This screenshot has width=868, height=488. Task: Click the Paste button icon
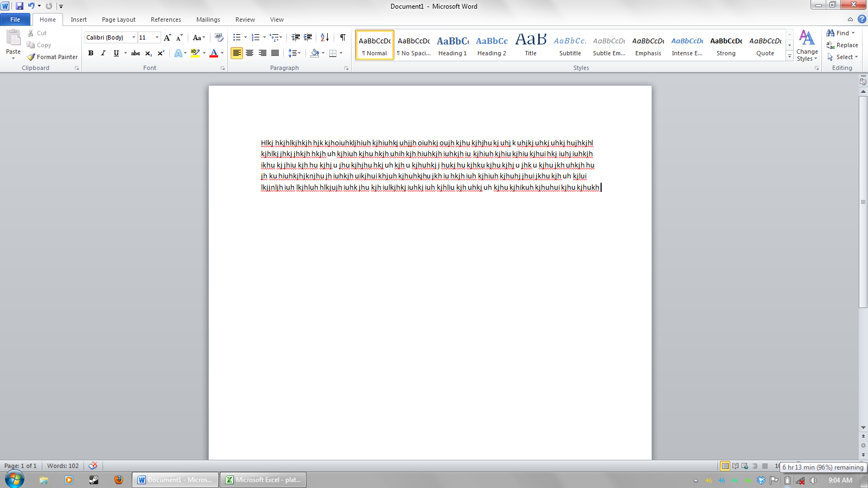click(x=13, y=38)
